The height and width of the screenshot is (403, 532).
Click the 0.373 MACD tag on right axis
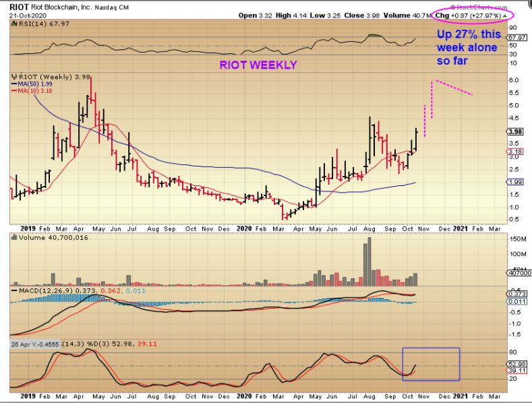coord(516,294)
